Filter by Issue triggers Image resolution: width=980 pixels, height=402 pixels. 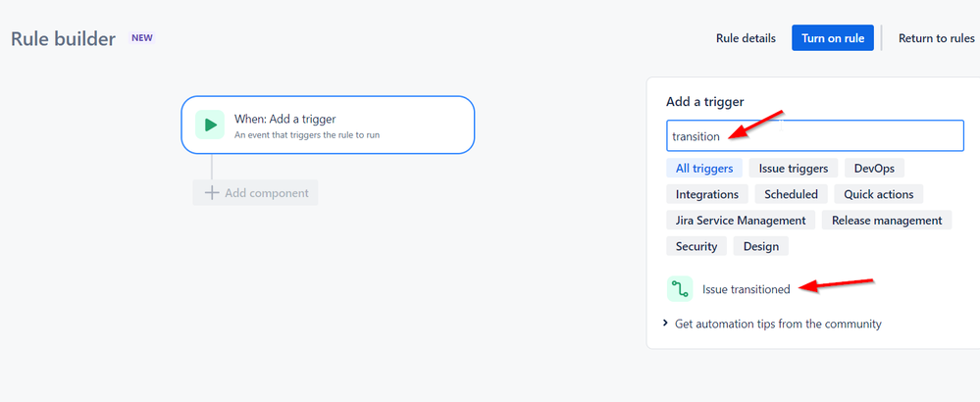[793, 168]
